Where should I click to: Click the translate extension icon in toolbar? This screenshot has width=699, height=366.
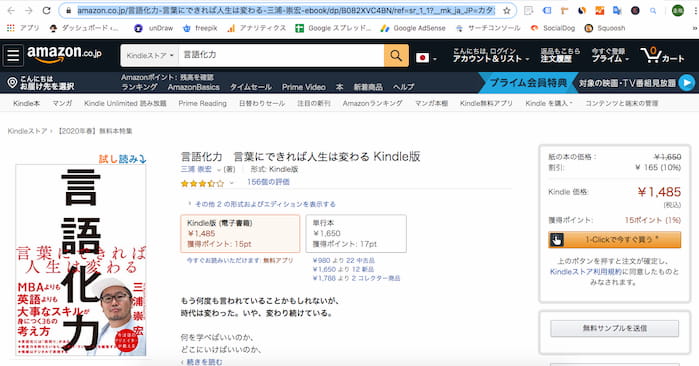pos(617,10)
